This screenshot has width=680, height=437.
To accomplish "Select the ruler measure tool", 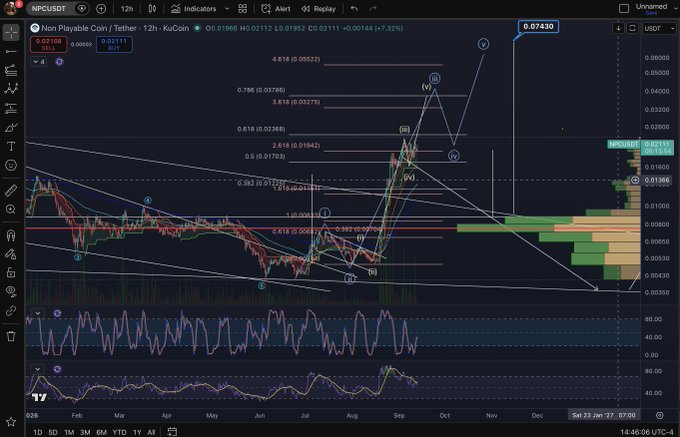I will pyautogui.click(x=11, y=190).
